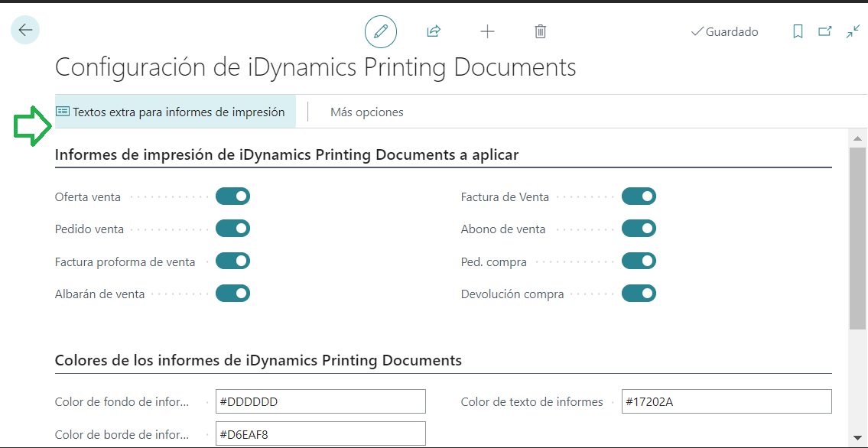The width and height of the screenshot is (868, 448).
Task: Collapse Informes de impresión section heading
Action: pos(287,155)
